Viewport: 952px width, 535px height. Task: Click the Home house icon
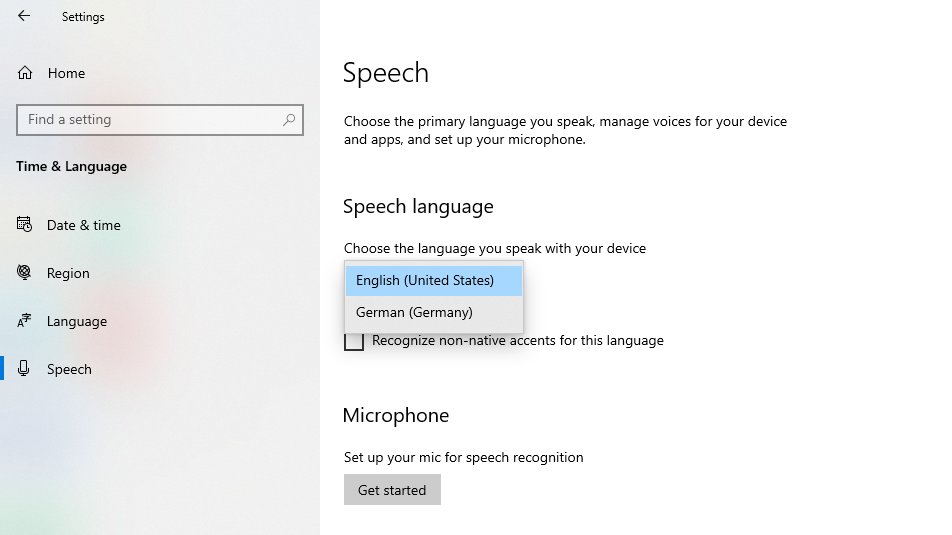tap(25, 73)
